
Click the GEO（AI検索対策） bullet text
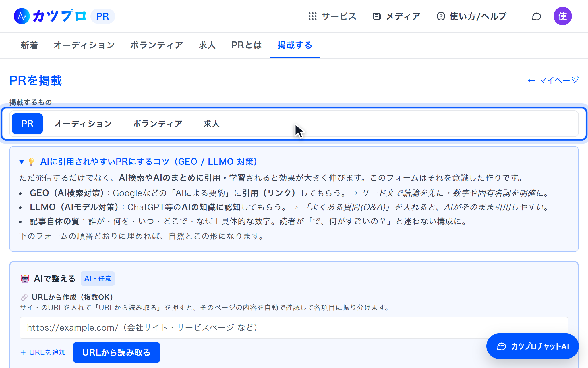click(x=67, y=193)
